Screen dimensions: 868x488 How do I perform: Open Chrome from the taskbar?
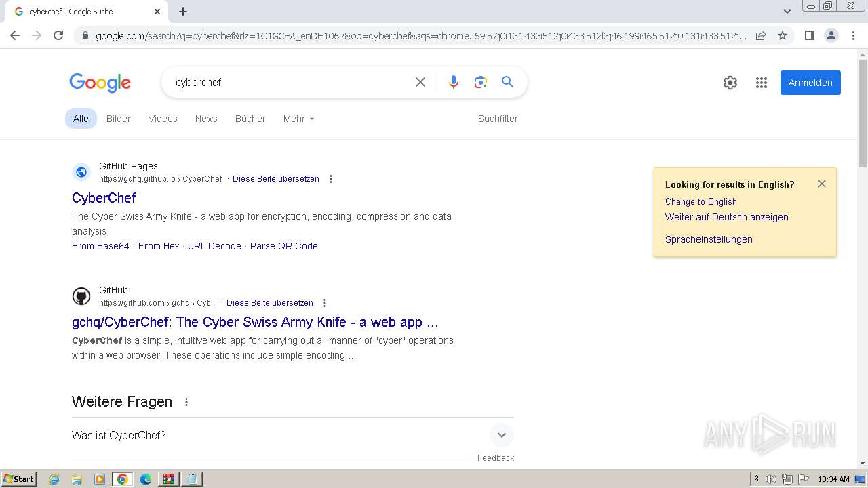point(123,479)
